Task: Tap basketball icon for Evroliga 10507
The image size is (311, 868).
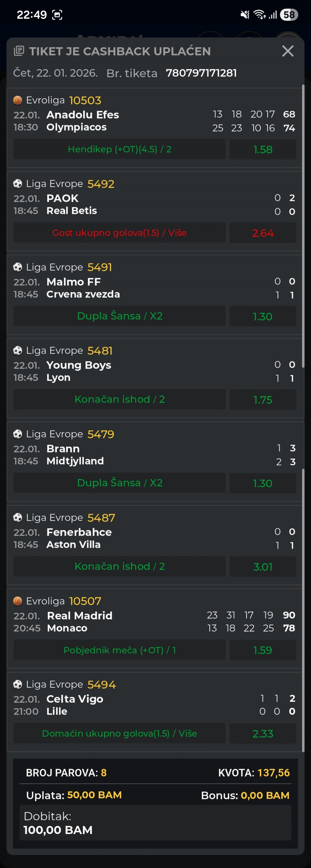Action: (x=17, y=601)
